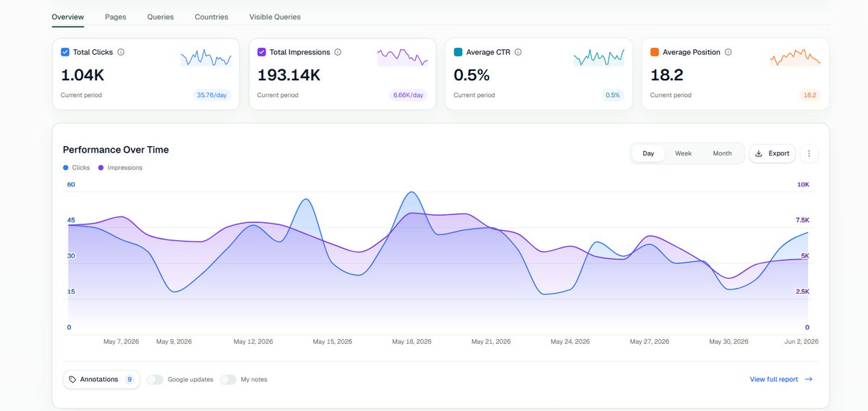Click the Clicks legend entry

click(77, 168)
